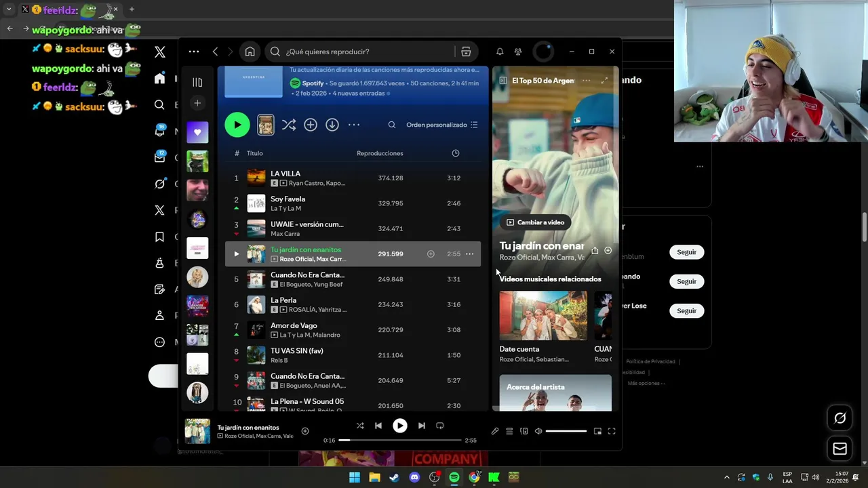Click X Home icon in browser sidebar

(159, 79)
